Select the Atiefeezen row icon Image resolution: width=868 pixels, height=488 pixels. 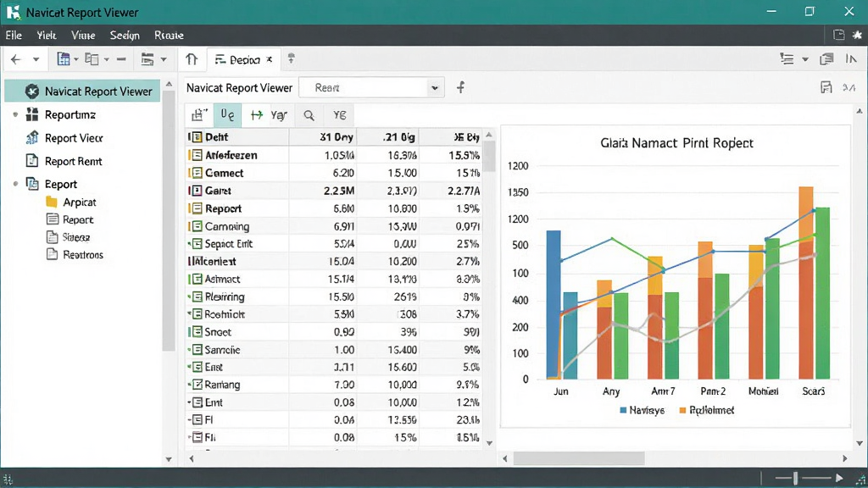tap(195, 156)
